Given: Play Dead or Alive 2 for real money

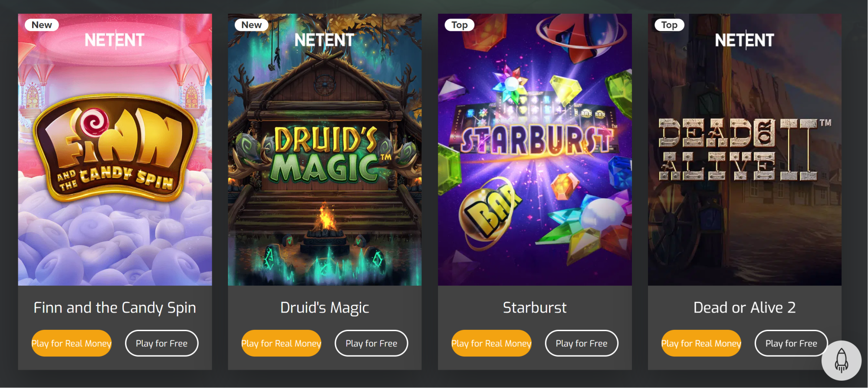Looking at the screenshot, I should pyautogui.click(x=701, y=343).
